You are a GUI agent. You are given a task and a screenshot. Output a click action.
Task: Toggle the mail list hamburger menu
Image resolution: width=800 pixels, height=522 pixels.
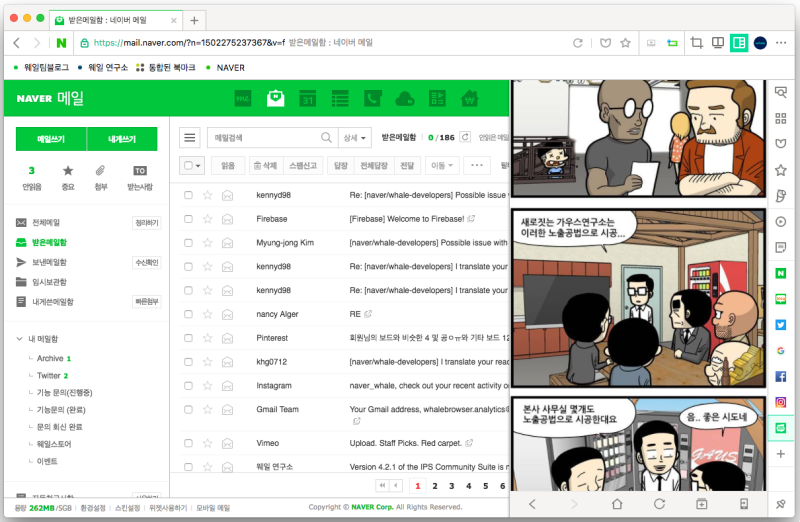point(190,138)
